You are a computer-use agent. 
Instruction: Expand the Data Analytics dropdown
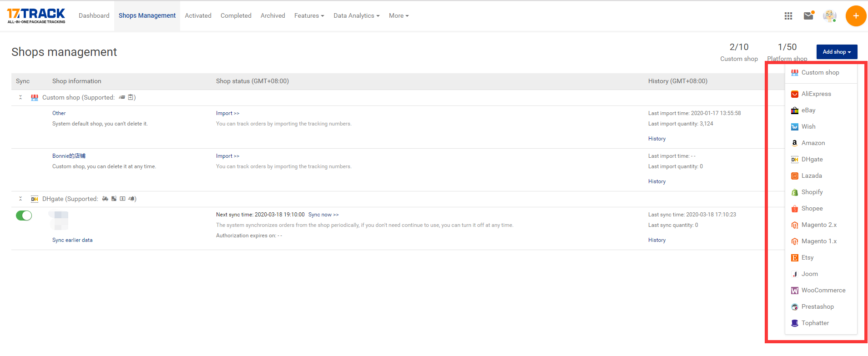(356, 15)
